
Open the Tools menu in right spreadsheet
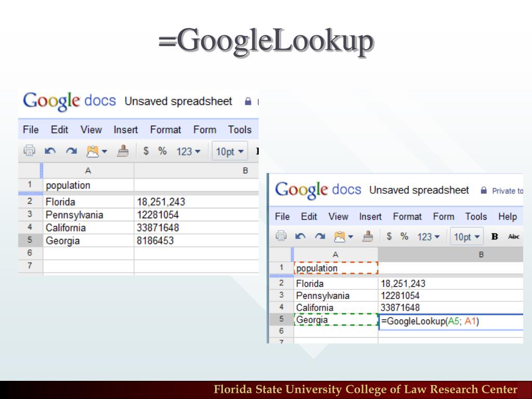coord(476,217)
